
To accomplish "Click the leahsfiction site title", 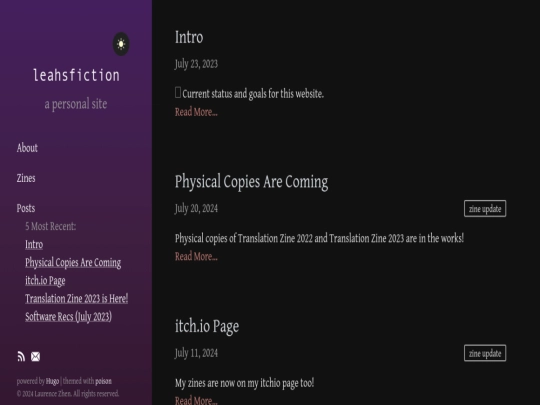I will [76, 75].
